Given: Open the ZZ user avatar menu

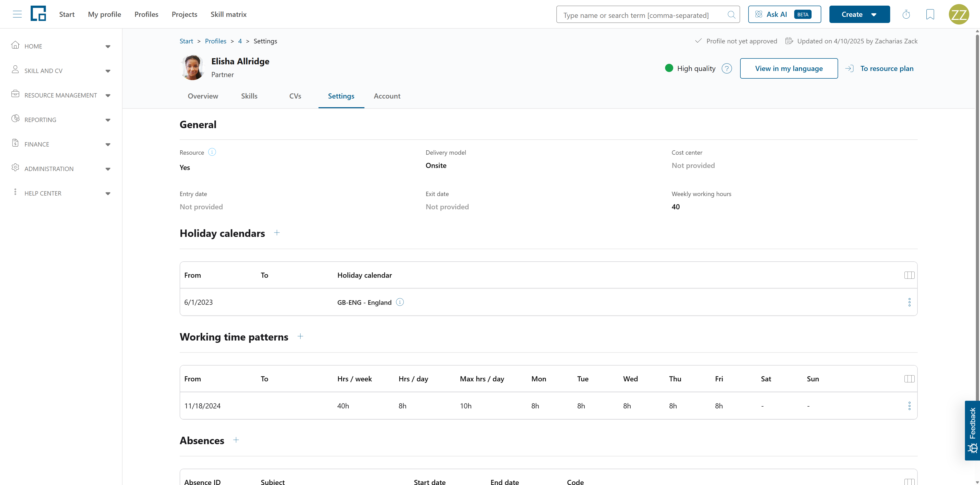Looking at the screenshot, I should coord(959,15).
